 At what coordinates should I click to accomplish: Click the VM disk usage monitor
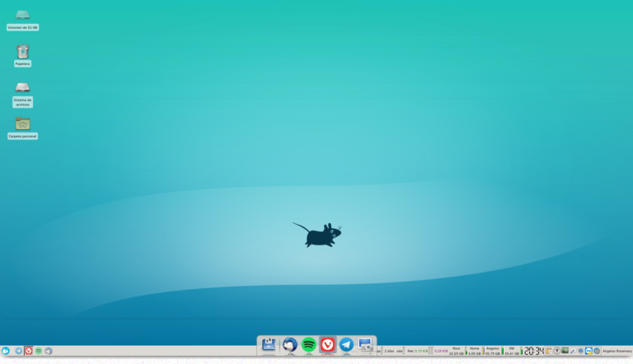[512, 351]
